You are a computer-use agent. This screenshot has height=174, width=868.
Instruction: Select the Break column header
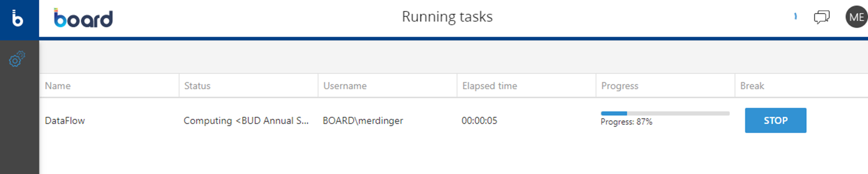(x=752, y=86)
